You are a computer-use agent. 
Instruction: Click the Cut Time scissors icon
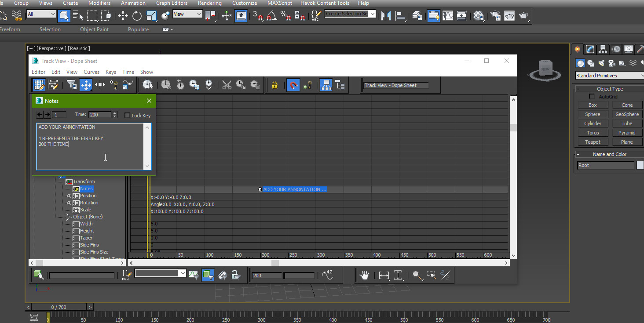(x=227, y=85)
